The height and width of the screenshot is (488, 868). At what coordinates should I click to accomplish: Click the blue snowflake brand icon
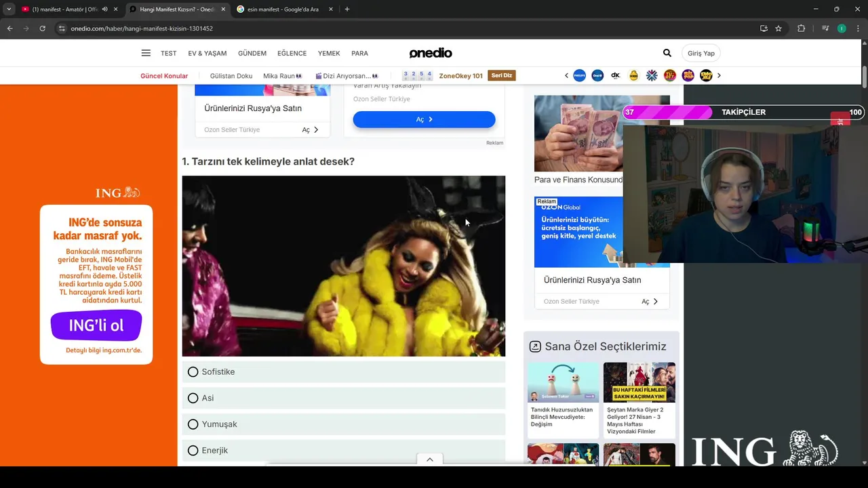652,75
